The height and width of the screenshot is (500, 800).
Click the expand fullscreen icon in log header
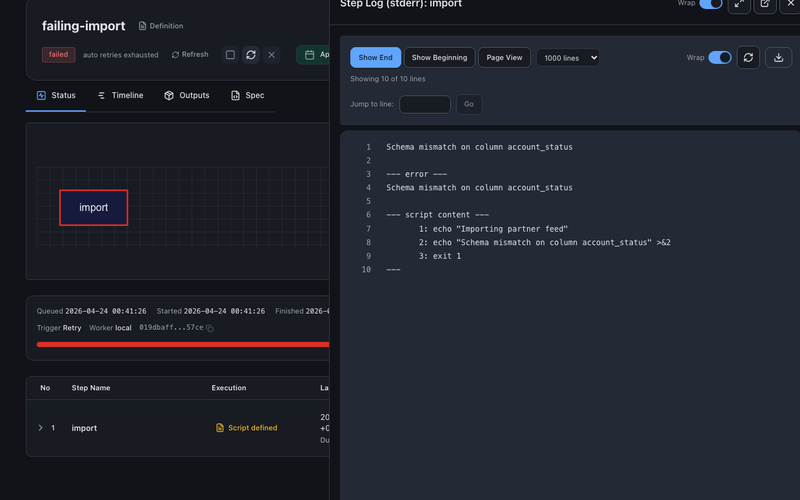point(739,4)
